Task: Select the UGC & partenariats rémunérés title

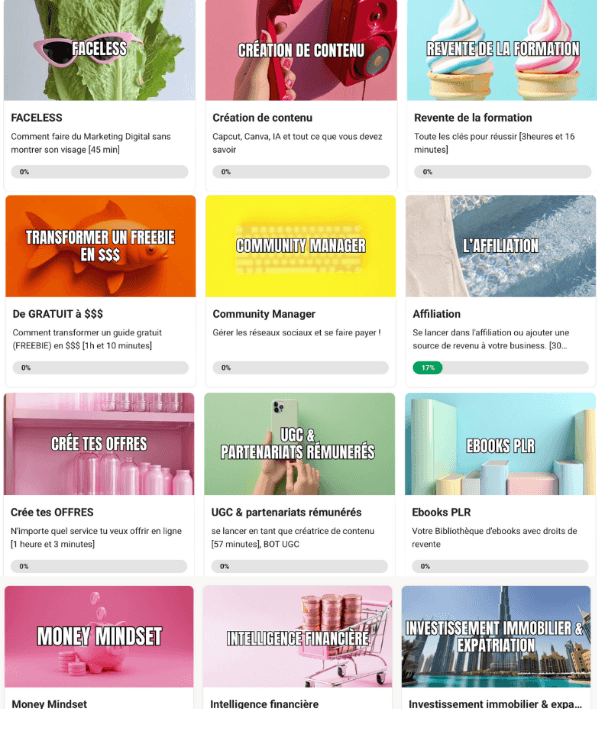Action: [x=286, y=512]
